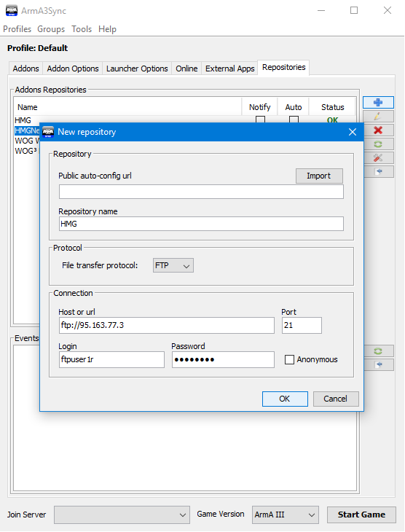Click the Login field
Image resolution: width=405 pixels, height=532 pixels.
click(x=111, y=359)
